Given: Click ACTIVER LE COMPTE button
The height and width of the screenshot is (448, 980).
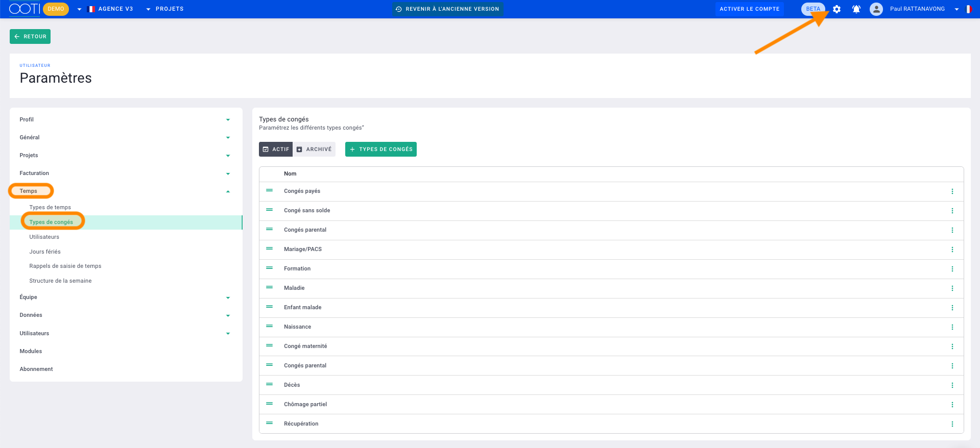Looking at the screenshot, I should coord(749,9).
